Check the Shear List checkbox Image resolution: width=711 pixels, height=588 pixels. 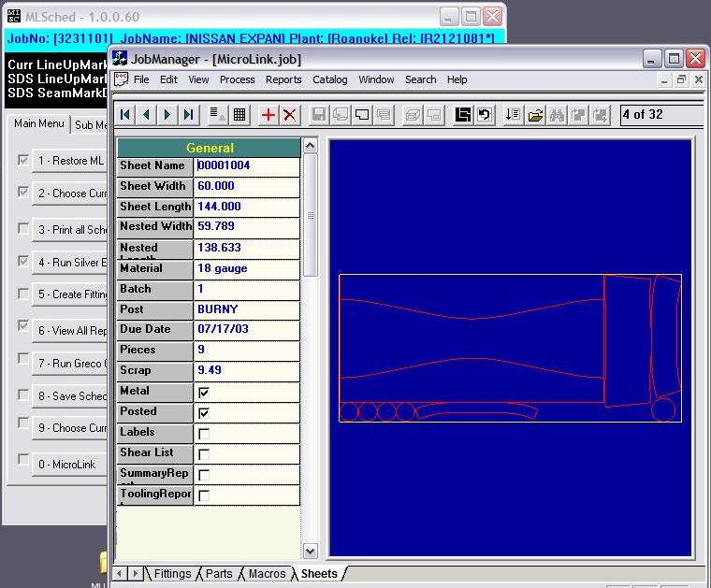(204, 454)
